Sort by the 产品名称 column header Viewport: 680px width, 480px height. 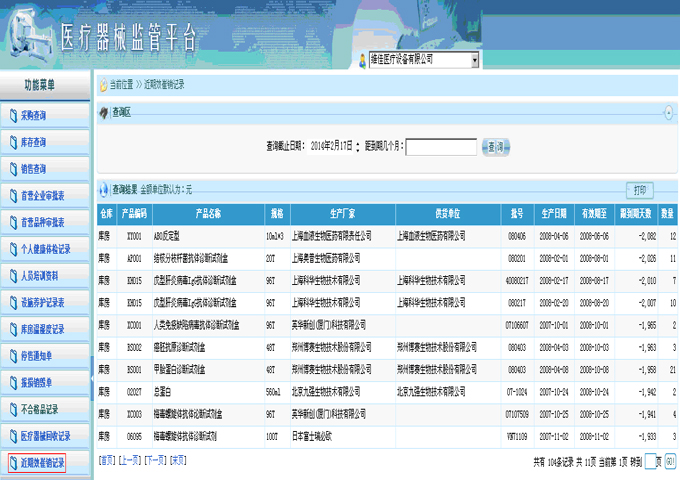(208, 214)
